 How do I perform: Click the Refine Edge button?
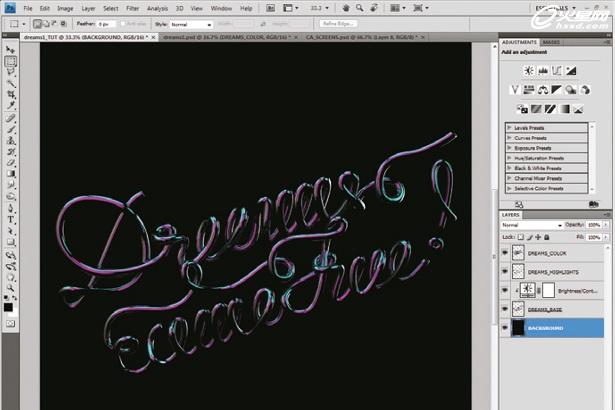(x=338, y=24)
